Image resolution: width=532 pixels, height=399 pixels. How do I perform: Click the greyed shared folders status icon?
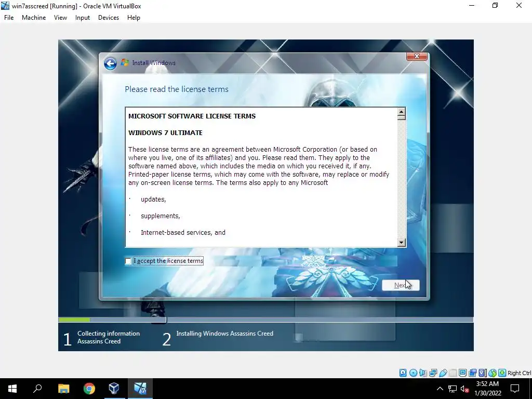[x=453, y=373]
